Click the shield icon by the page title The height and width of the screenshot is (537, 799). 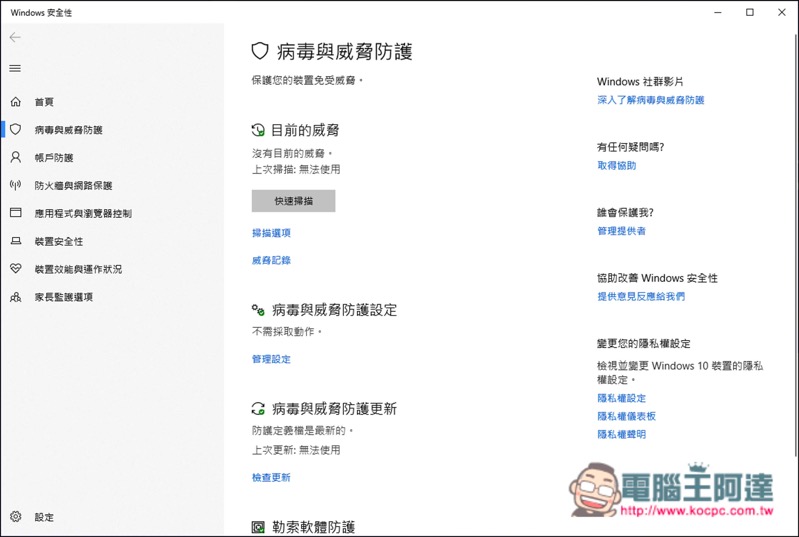click(260, 51)
